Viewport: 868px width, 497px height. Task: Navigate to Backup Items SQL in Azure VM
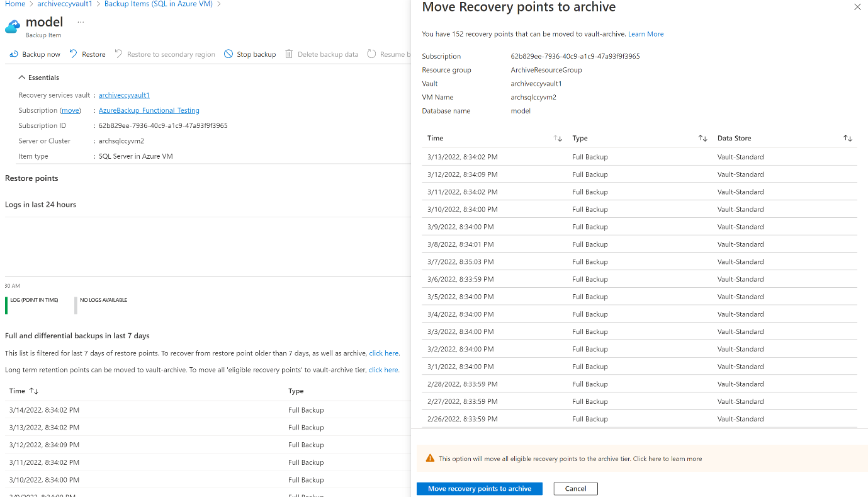[157, 4]
